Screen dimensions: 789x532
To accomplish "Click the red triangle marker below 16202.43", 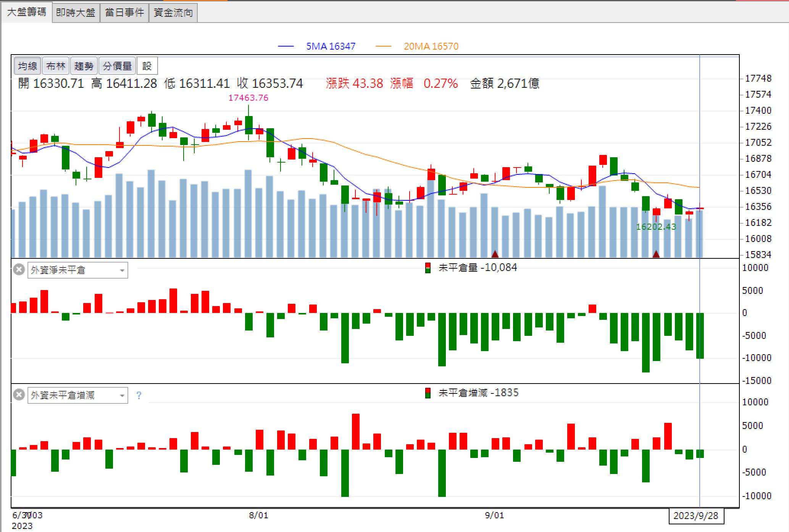I will (x=656, y=254).
